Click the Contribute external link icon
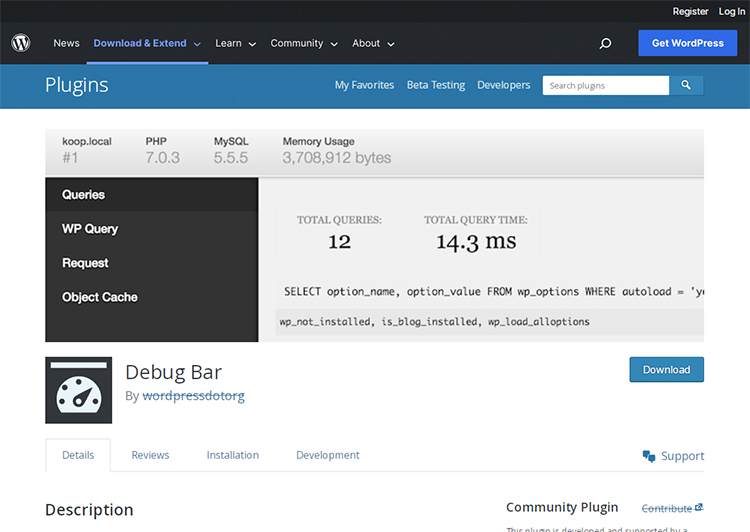The width and height of the screenshot is (750, 532). click(x=698, y=508)
